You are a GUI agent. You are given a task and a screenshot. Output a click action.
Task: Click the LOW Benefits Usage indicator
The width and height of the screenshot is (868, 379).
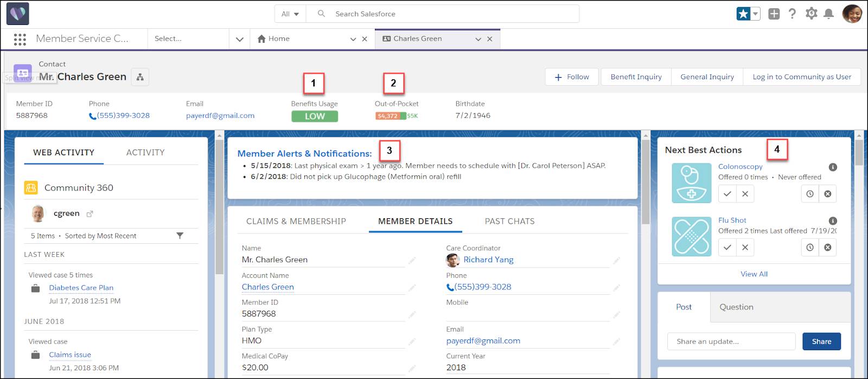tap(315, 116)
